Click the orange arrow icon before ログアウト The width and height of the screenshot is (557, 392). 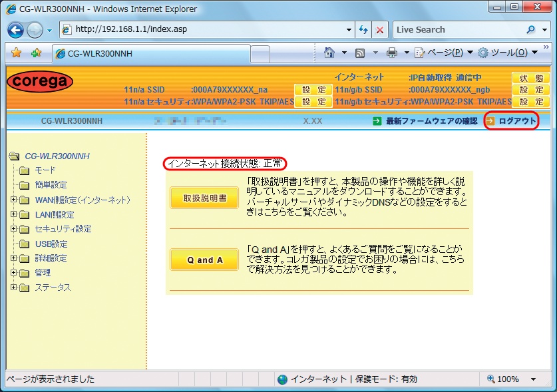(490, 121)
